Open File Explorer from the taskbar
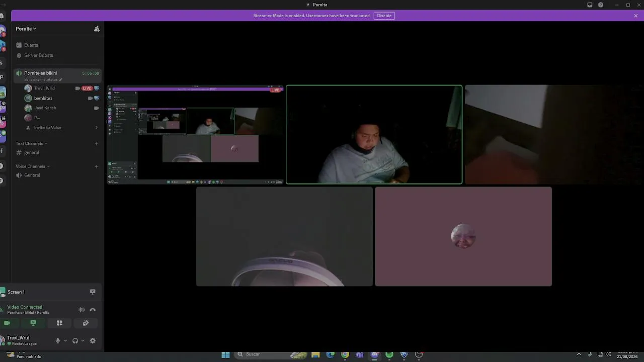This screenshot has width=644, height=362. coord(315,355)
